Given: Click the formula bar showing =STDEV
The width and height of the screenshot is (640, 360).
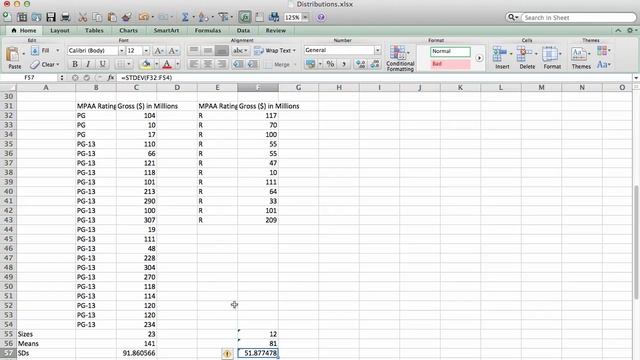Looking at the screenshot, I should 376,78.
